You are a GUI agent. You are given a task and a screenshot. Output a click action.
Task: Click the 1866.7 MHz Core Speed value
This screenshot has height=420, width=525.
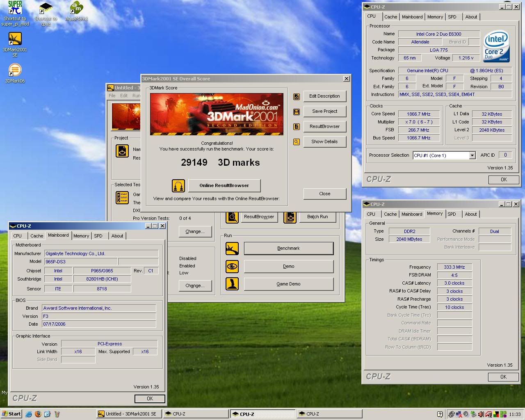tap(418, 114)
